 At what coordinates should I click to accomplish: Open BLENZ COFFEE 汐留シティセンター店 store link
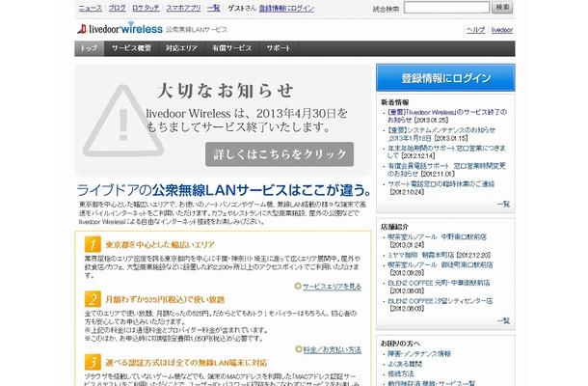coord(441,301)
